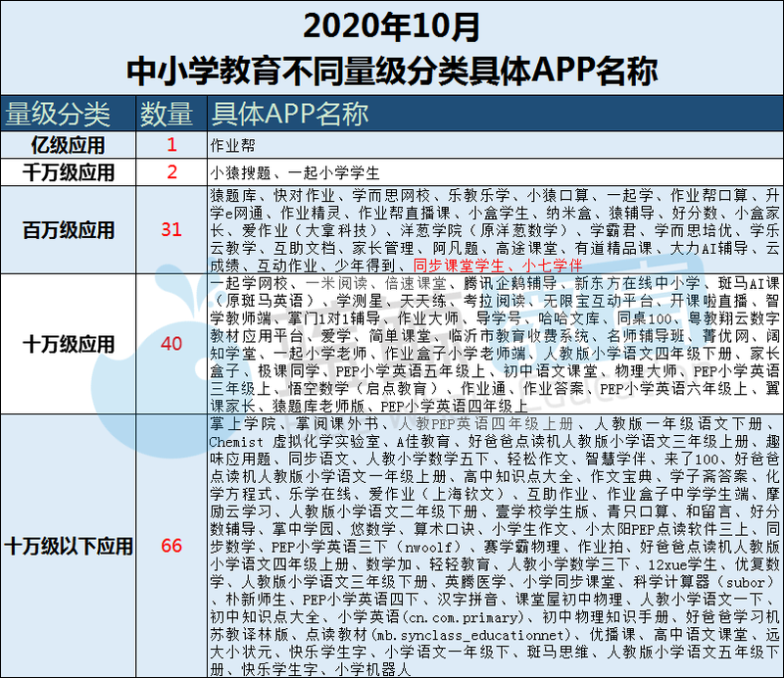Select the "具体APP名称" column header
784x678 pixels.
tap(290, 114)
